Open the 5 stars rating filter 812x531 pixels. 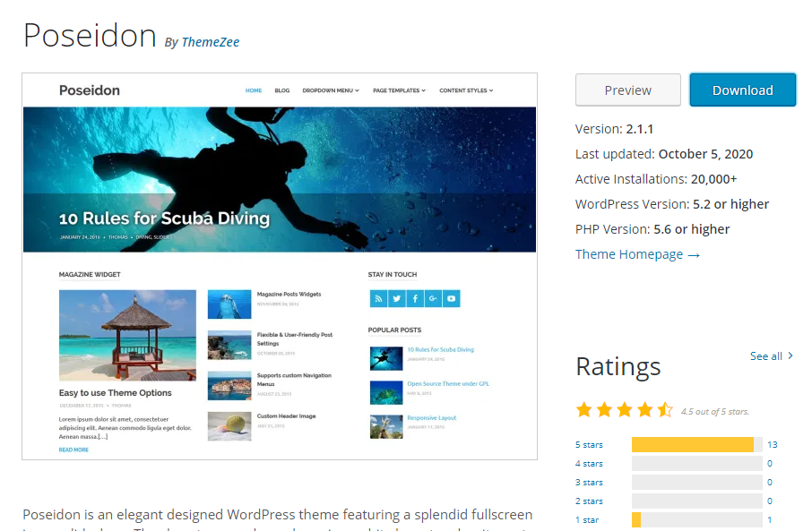(589, 444)
